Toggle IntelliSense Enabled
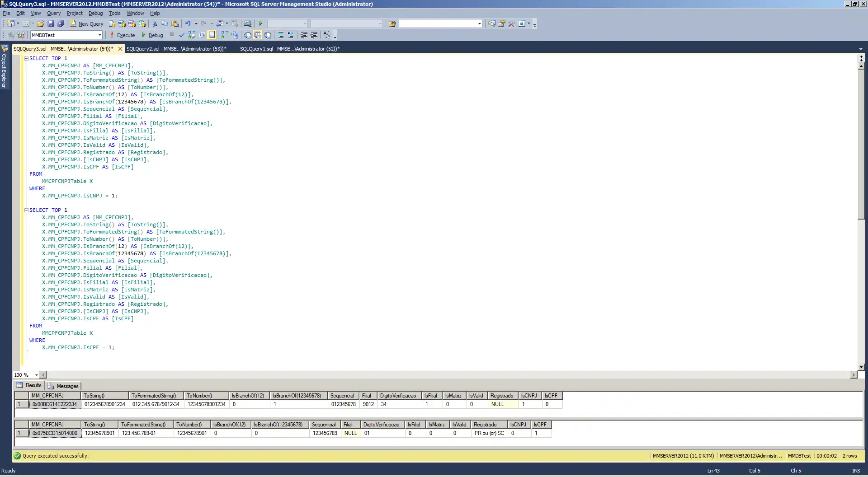868x477 pixels. click(212, 35)
